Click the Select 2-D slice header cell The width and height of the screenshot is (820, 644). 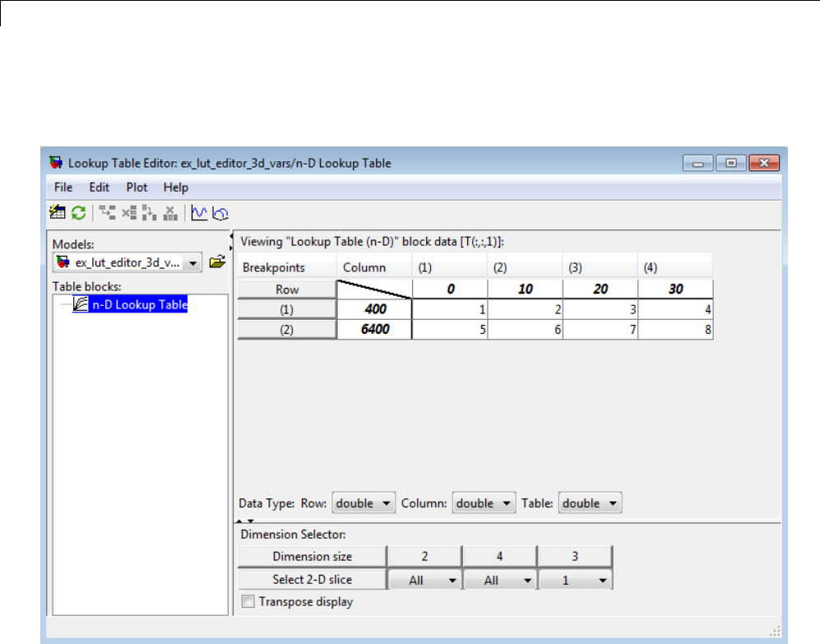pos(313,579)
